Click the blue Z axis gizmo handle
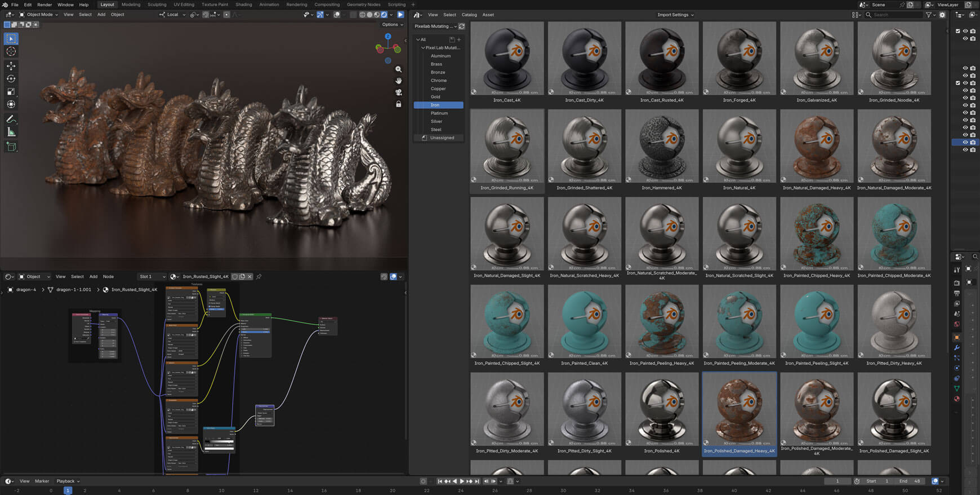Image resolution: width=980 pixels, height=495 pixels. (x=387, y=36)
